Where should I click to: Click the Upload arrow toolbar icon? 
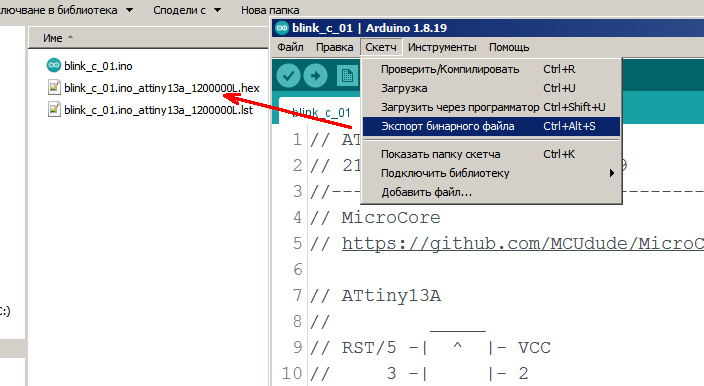(x=316, y=75)
